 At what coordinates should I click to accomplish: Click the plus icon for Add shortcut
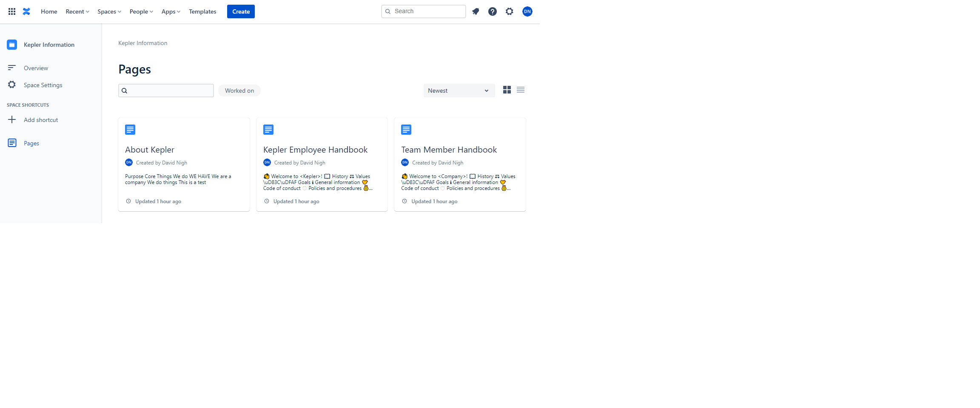tap(12, 119)
